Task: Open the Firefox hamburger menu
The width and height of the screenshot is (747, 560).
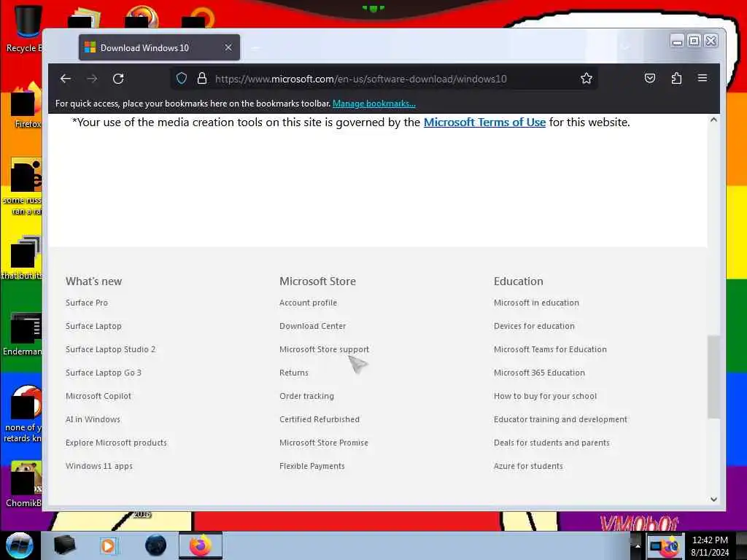Action: click(703, 78)
